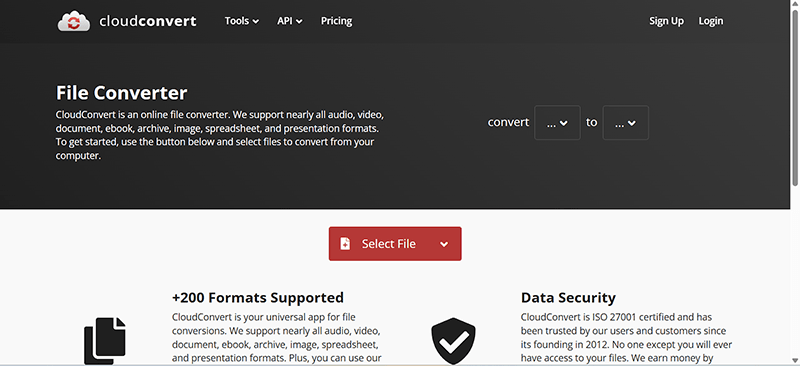Click the Sign Up link
800x366 pixels.
pyautogui.click(x=666, y=21)
